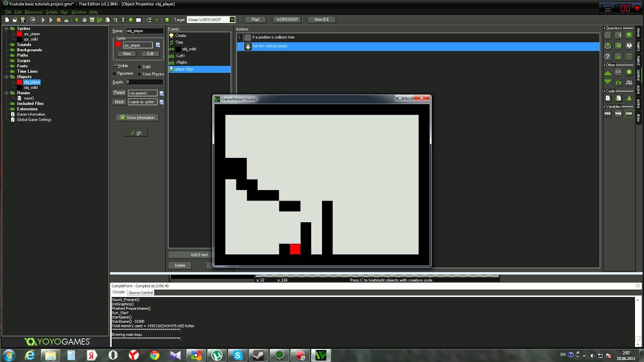
Task: Click Check Mouse action icon
Action: (x=618, y=56)
